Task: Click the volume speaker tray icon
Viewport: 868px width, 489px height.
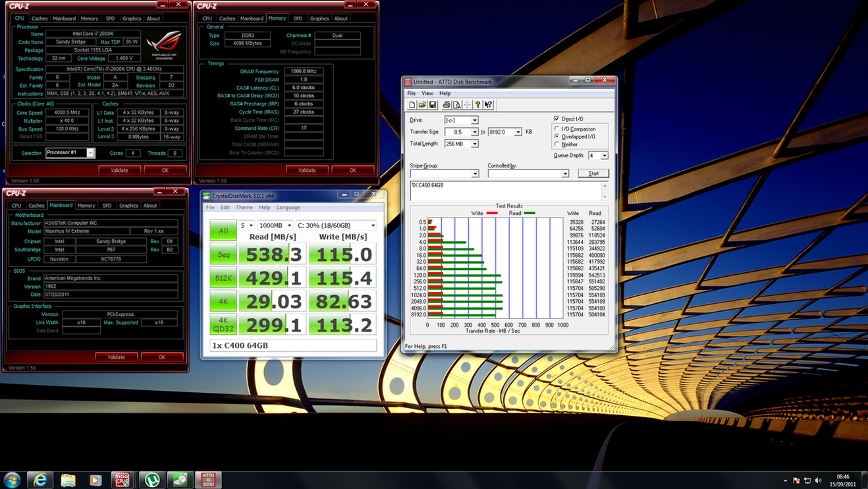Action: [x=819, y=480]
